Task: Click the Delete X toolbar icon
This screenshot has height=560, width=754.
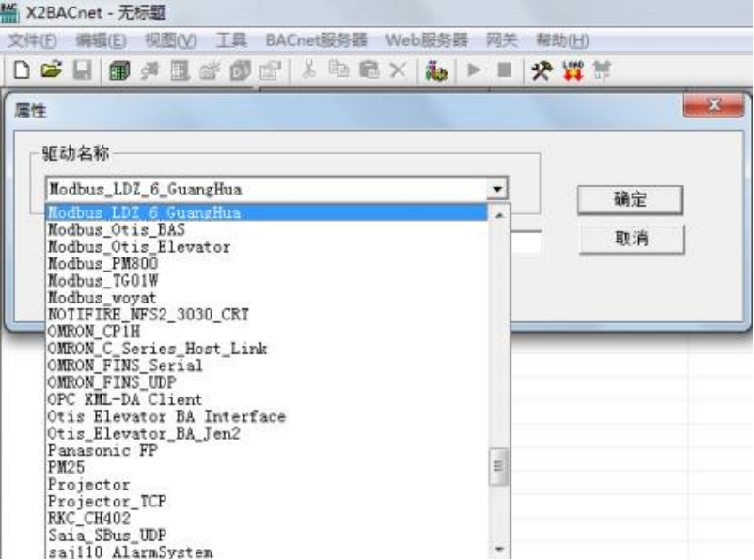Action: pyautogui.click(x=398, y=70)
